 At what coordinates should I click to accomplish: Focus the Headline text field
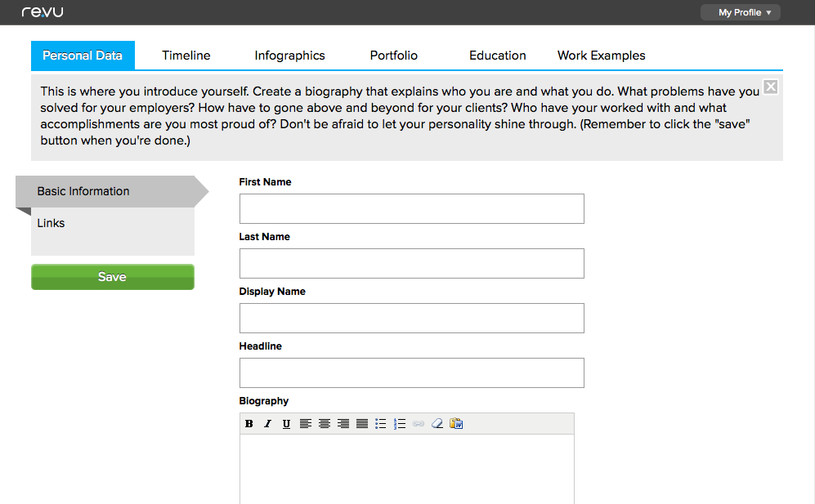[411, 373]
